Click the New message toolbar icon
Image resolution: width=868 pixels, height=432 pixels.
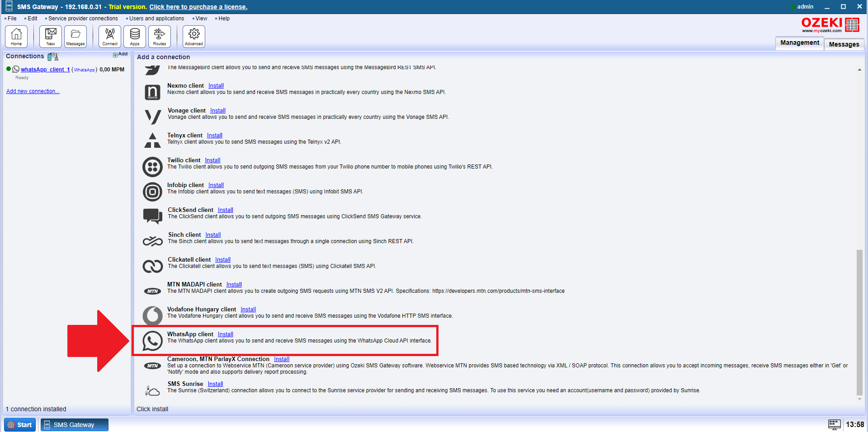(51, 37)
